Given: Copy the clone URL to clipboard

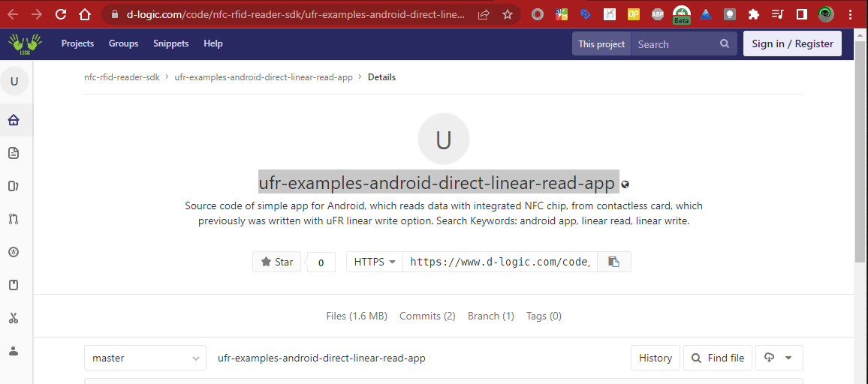Looking at the screenshot, I should click(613, 262).
